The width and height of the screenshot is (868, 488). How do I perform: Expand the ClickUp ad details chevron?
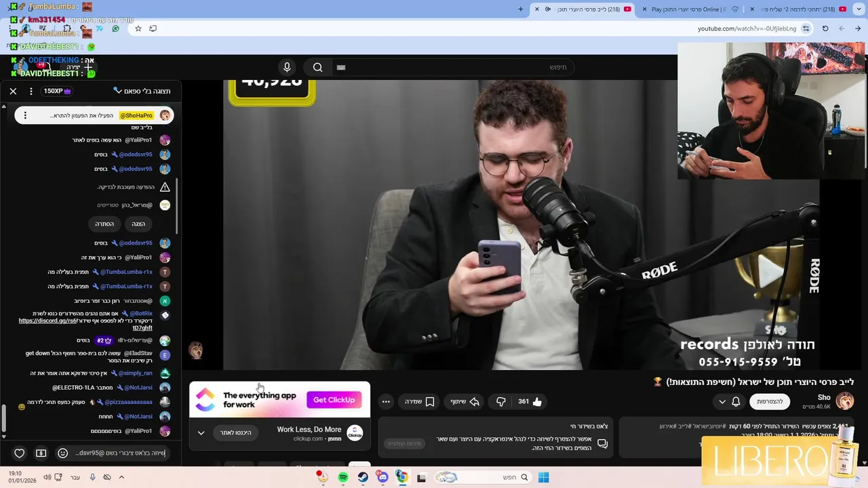(x=201, y=432)
